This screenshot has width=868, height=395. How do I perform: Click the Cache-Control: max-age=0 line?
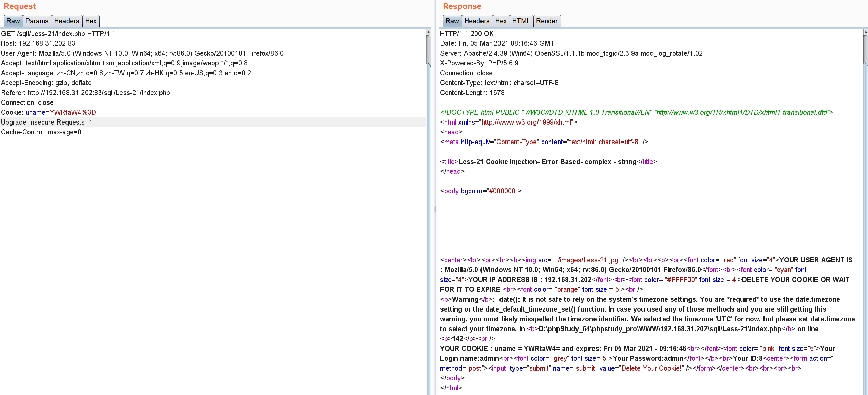click(41, 132)
